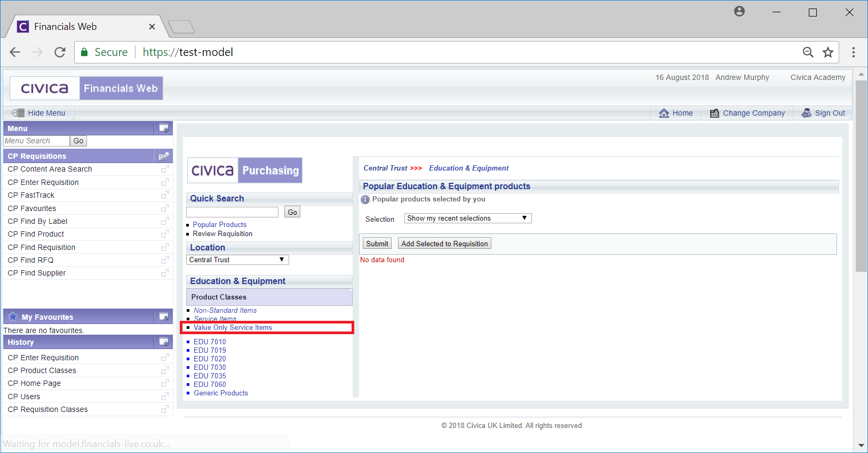Open CP Content Area Search menu item
This screenshot has width=868, height=453.
50,169
